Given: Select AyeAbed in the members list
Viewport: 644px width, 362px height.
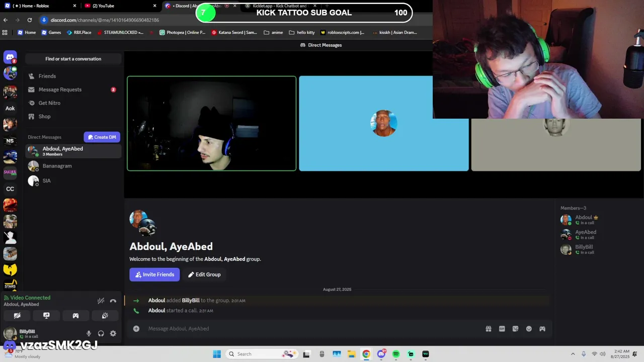Looking at the screenshot, I should [x=597, y=234].
